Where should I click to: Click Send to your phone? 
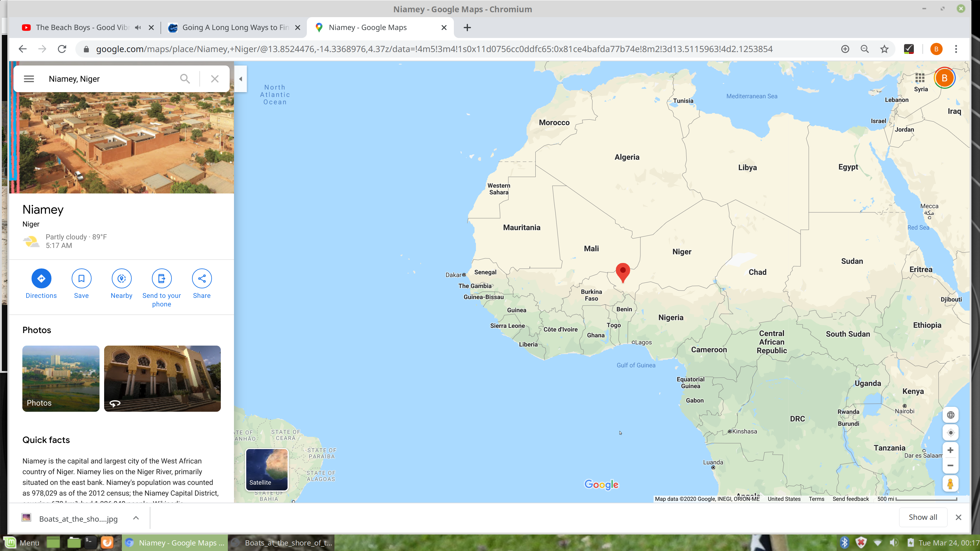[162, 288]
